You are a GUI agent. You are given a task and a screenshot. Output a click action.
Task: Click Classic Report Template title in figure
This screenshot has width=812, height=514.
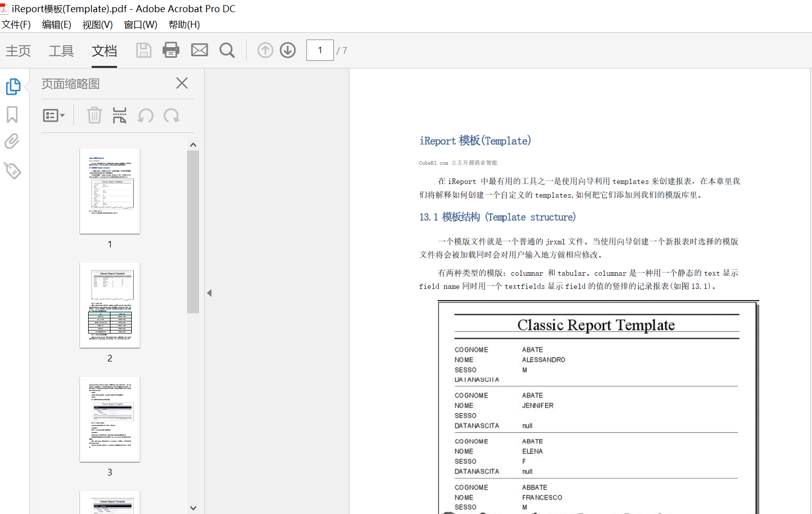click(596, 325)
